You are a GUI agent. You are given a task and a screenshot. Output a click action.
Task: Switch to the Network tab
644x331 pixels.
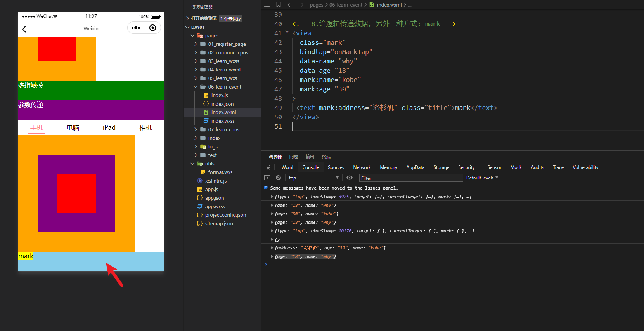pos(362,167)
